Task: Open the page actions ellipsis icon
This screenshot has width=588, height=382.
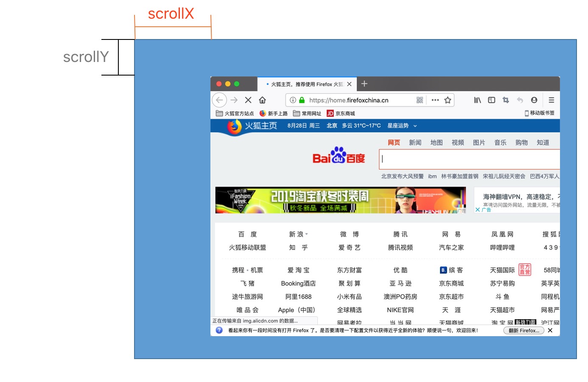Action: 435,100
